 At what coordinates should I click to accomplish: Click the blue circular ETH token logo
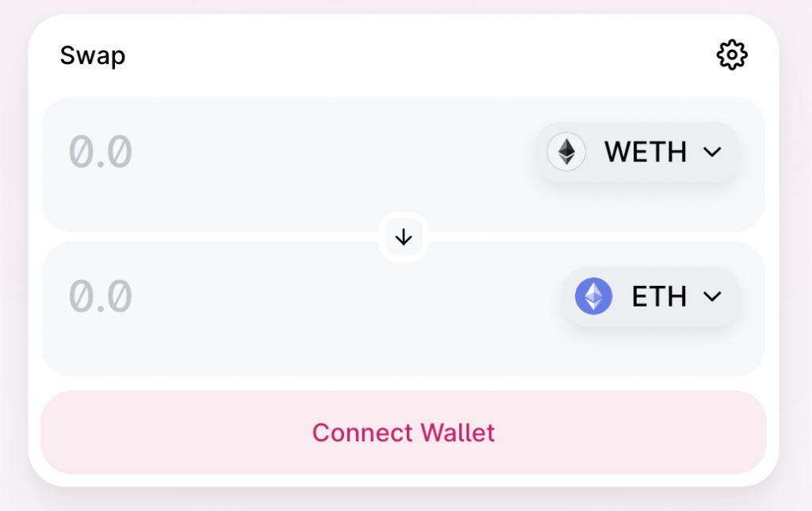593,296
